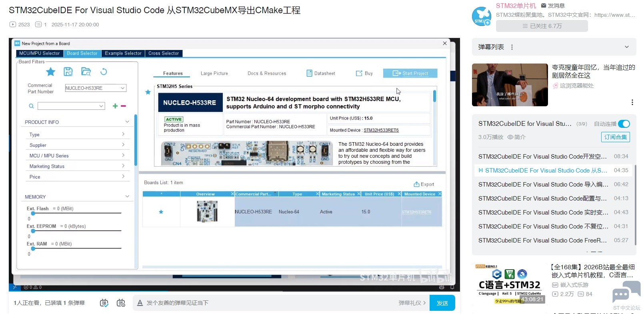Close the New Project from a Board dialog
This screenshot has width=644, height=314.
(445, 43)
